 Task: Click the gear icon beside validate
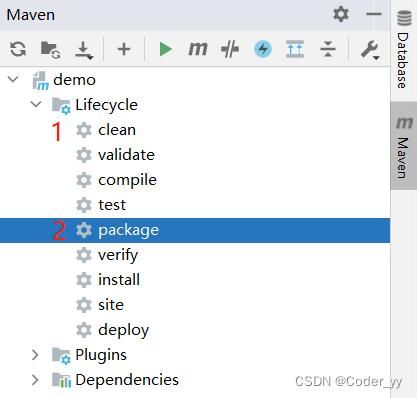point(84,155)
